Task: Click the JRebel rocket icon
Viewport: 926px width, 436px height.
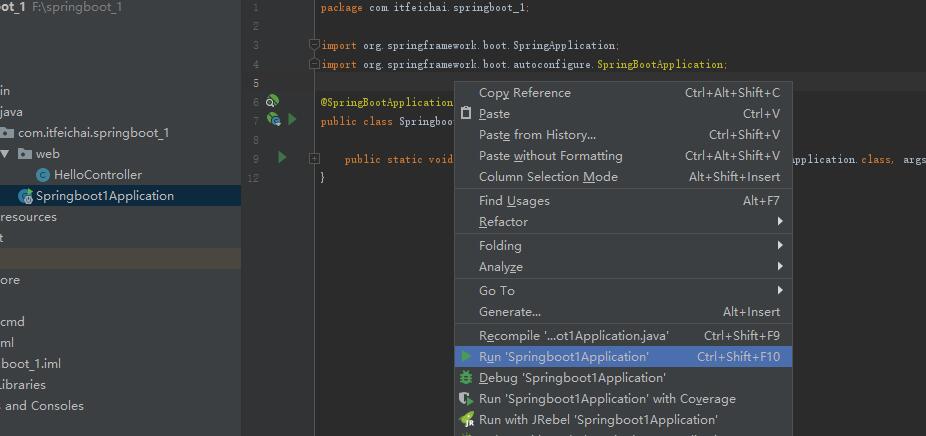Action: coord(467,419)
